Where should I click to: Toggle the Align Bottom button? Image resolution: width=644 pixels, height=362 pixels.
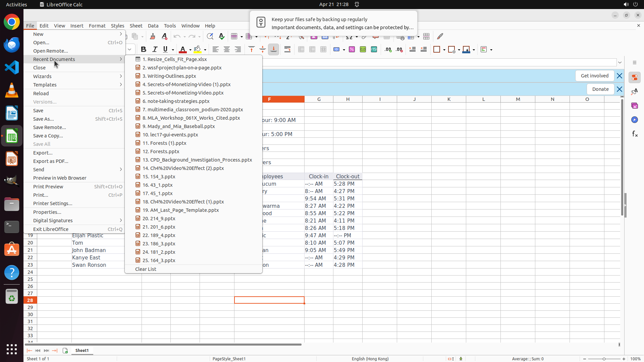[x=274, y=50]
